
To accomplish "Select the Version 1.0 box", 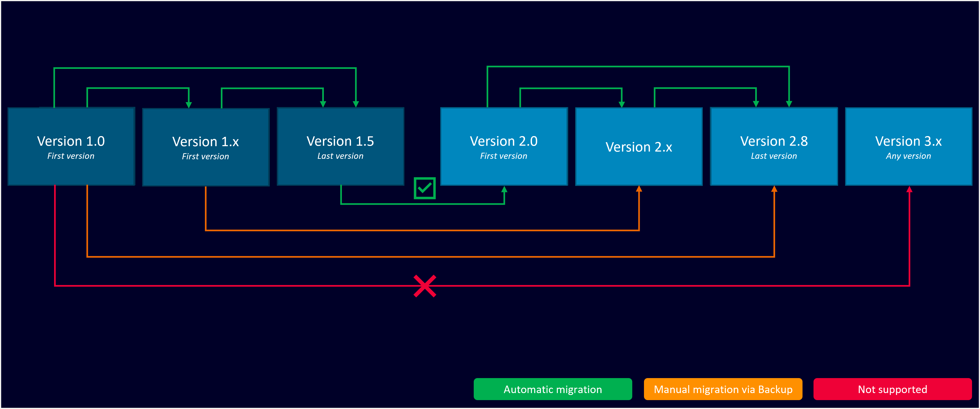I will tap(71, 146).
